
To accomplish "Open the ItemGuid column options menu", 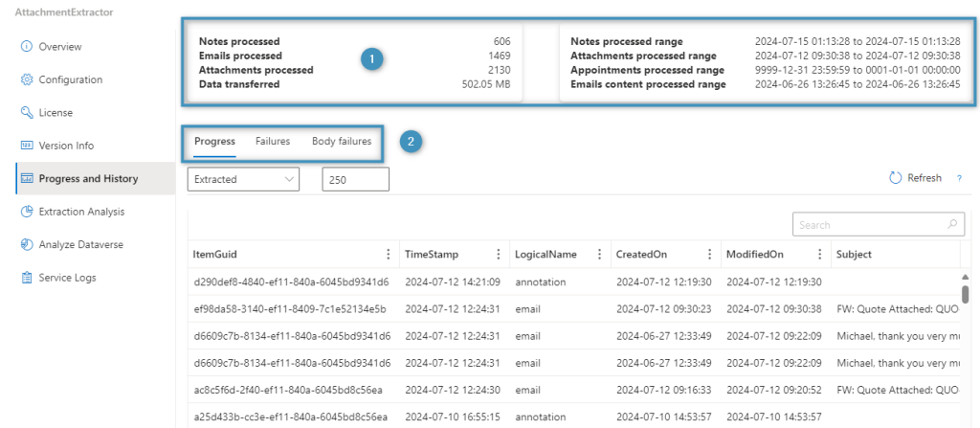I will click(389, 255).
